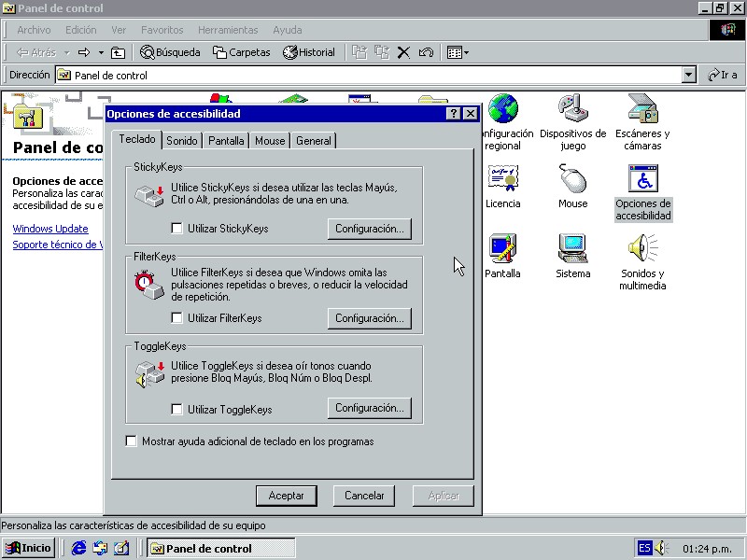Click the Cancelar button
The height and width of the screenshot is (560, 747).
(x=364, y=496)
